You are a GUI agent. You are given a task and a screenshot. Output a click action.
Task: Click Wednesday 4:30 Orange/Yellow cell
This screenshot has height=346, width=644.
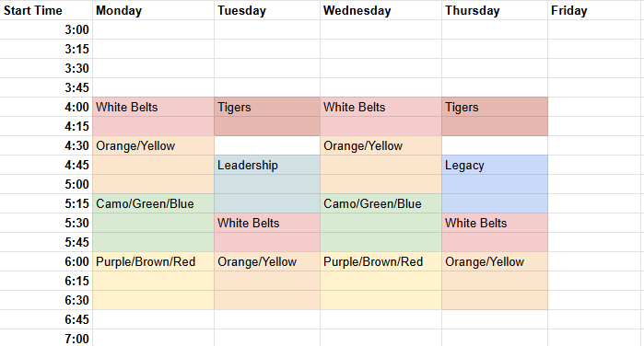point(381,145)
